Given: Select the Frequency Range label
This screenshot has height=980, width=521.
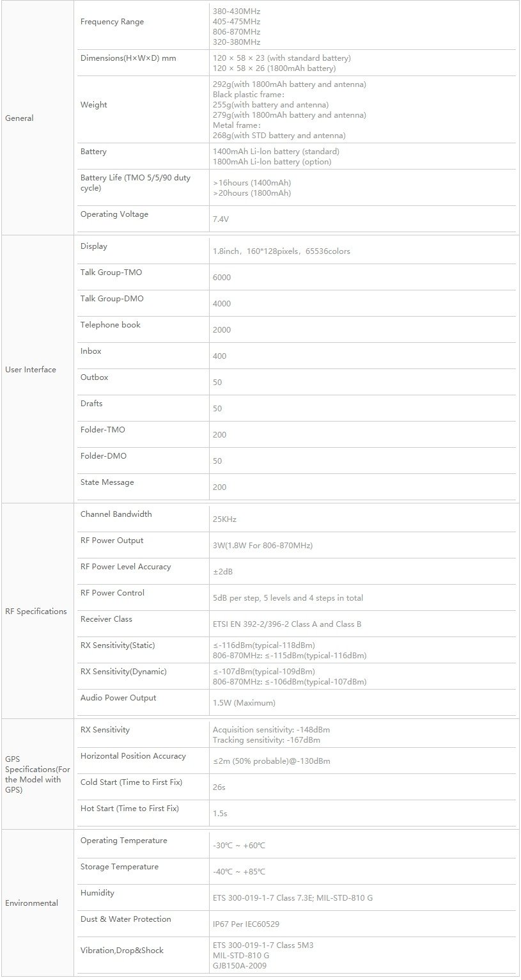Looking at the screenshot, I should [112, 22].
